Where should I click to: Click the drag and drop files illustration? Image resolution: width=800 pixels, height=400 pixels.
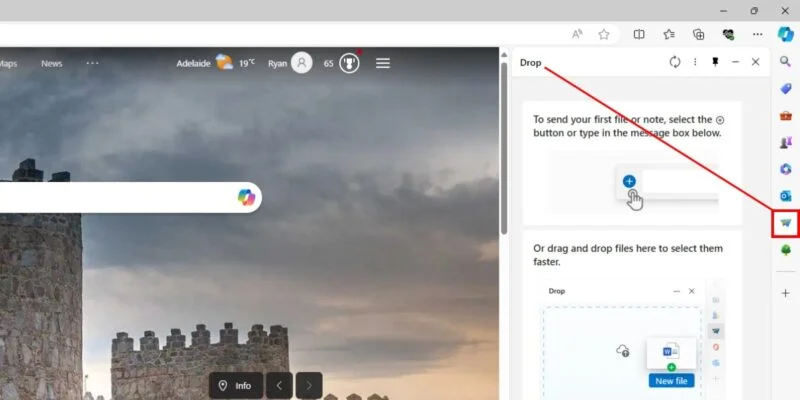point(632,339)
